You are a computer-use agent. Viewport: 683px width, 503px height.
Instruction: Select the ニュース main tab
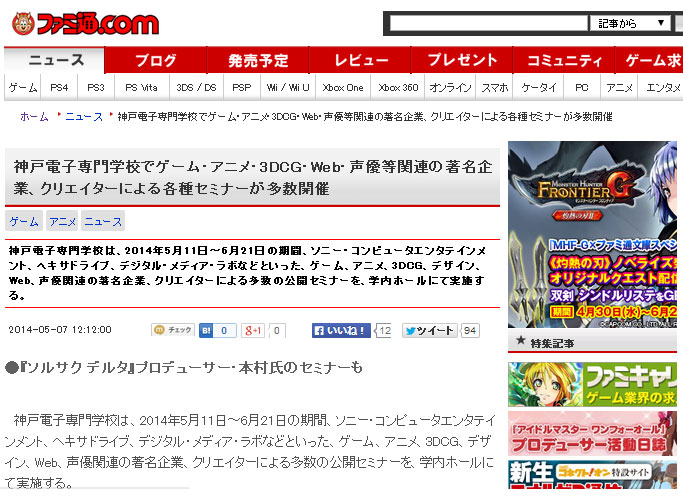coord(55,60)
